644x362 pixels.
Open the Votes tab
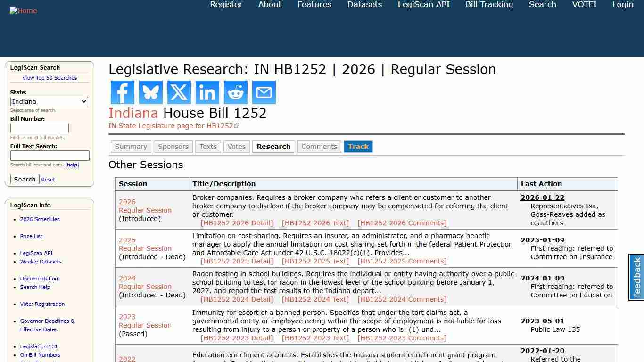pos(237,147)
